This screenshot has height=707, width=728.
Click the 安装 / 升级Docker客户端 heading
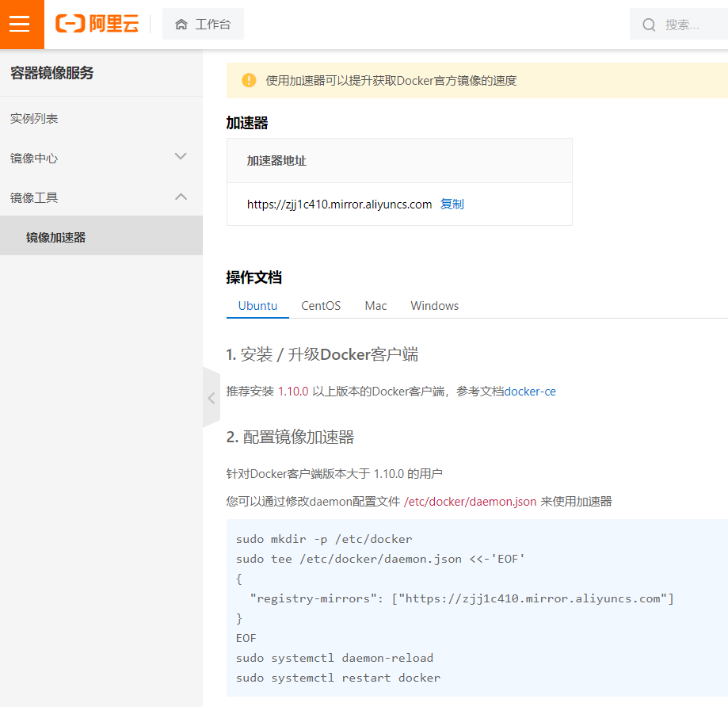point(322,354)
